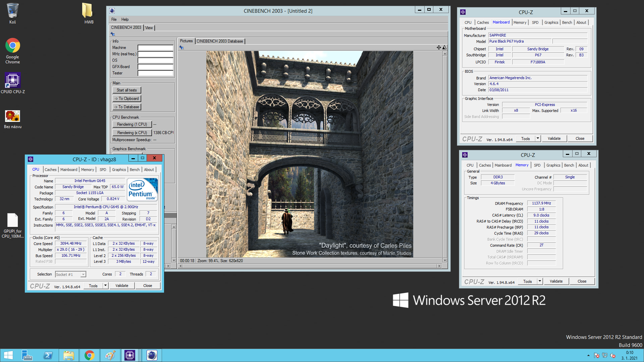The height and width of the screenshot is (362, 644).
Task: Run Rendering (x CPU) benchmark
Action: 132,133
